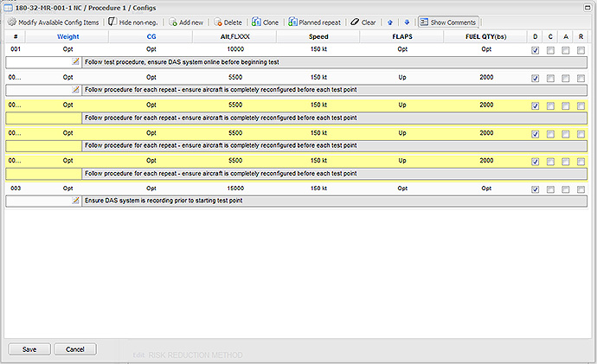597x364 pixels.
Task: Edit comment icon for row 001
Action: point(76,61)
